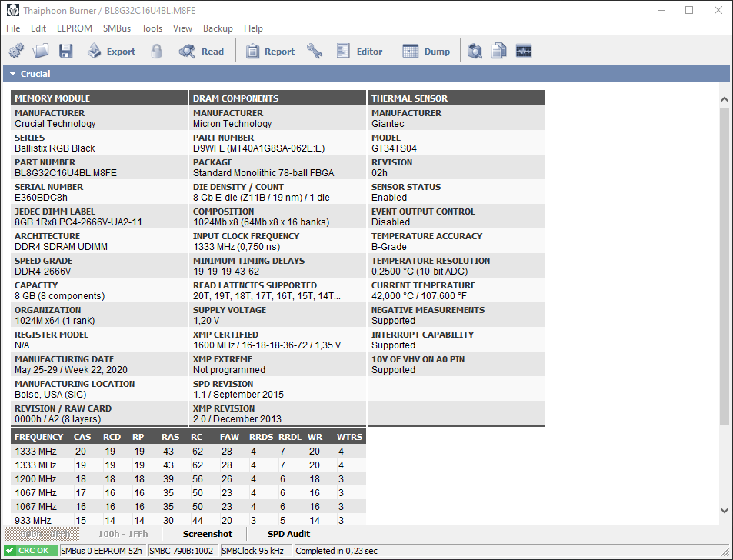This screenshot has height=560, width=733.
Task: Open the Report toolbar button
Action: (270, 51)
